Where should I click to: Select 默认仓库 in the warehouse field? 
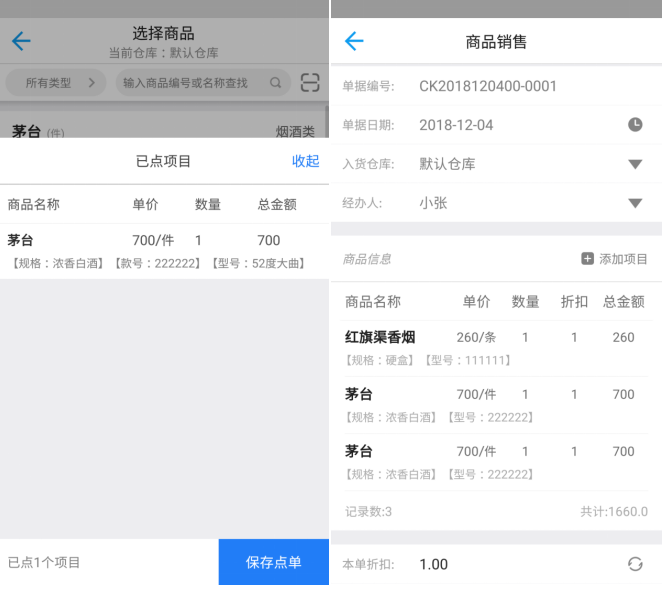pyautogui.click(x=447, y=164)
